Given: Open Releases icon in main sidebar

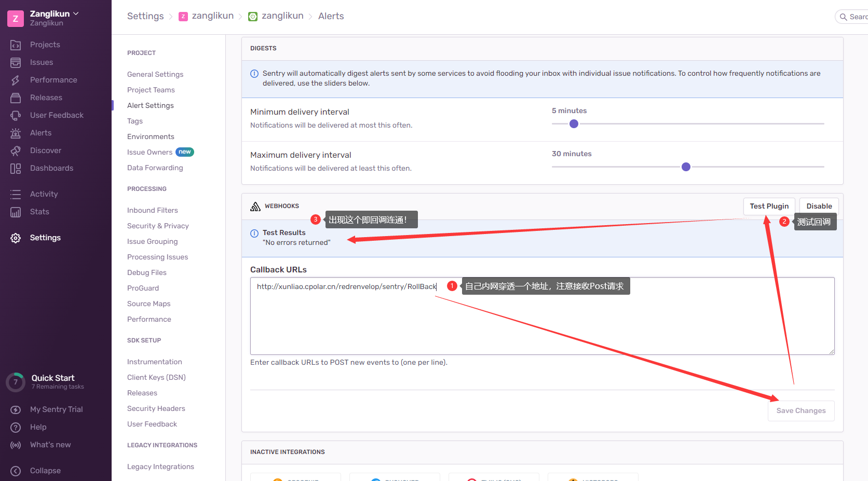Looking at the screenshot, I should [16, 98].
